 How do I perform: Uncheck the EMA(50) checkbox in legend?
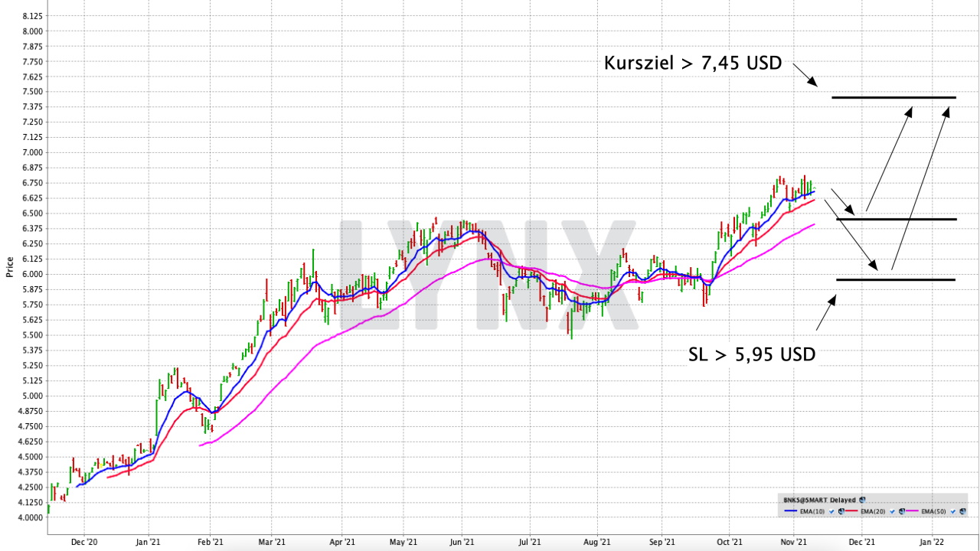952,511
